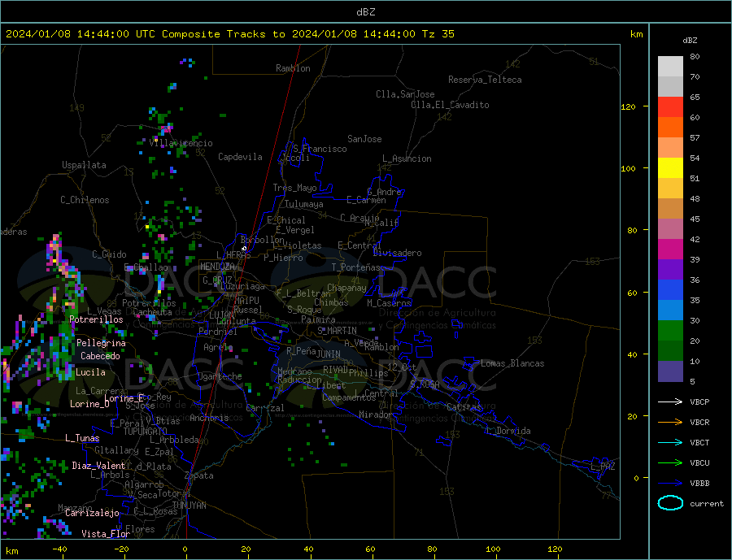This screenshot has width=732, height=560.
Task: Click the orange VBCR arrow in legend
Action: tap(670, 423)
